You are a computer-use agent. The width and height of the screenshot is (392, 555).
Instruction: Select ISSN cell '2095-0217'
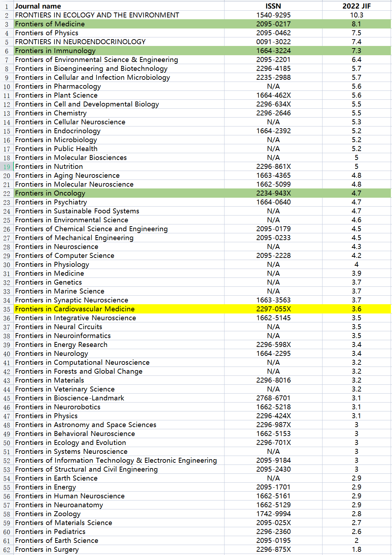point(273,24)
